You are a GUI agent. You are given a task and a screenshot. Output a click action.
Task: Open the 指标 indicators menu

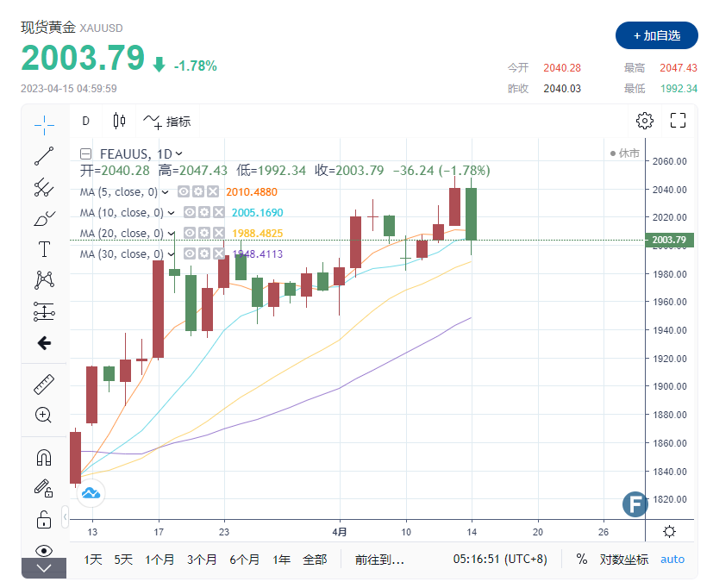(x=167, y=121)
